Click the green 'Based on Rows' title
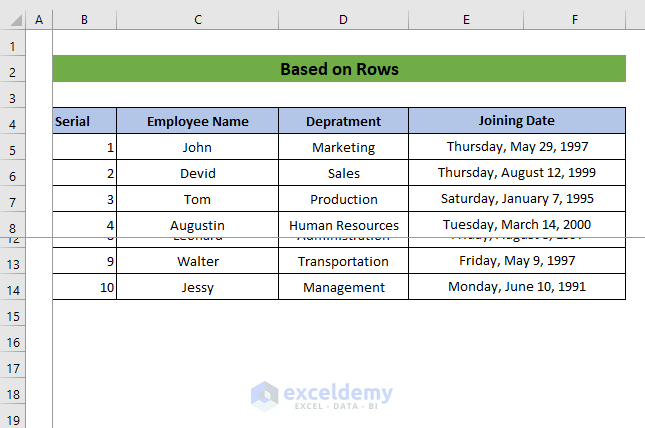The image size is (645, 428). pyautogui.click(x=339, y=69)
